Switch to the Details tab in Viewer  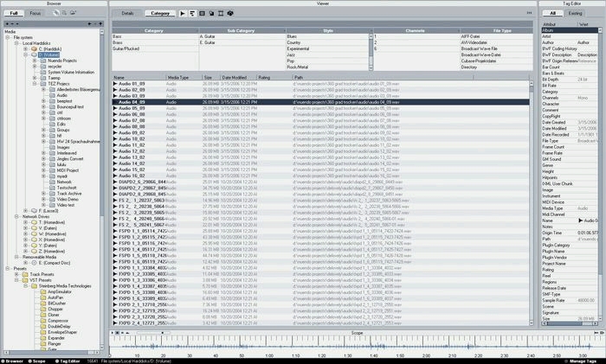[x=127, y=13]
